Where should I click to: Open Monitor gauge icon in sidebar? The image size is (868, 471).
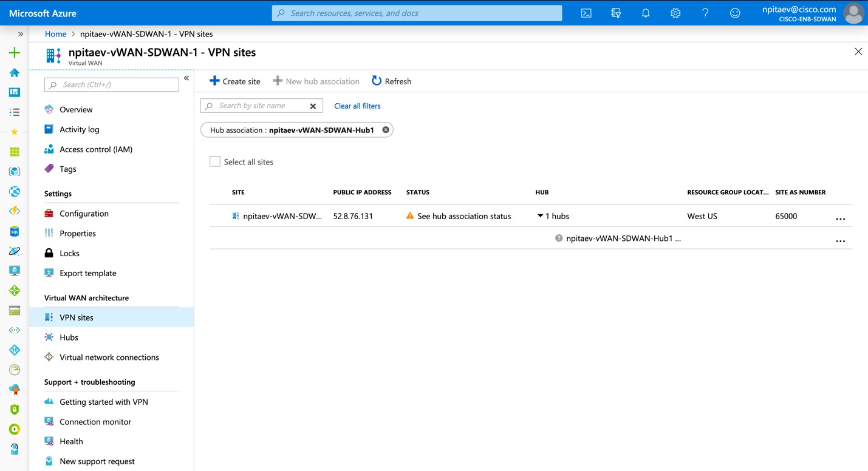(15, 370)
